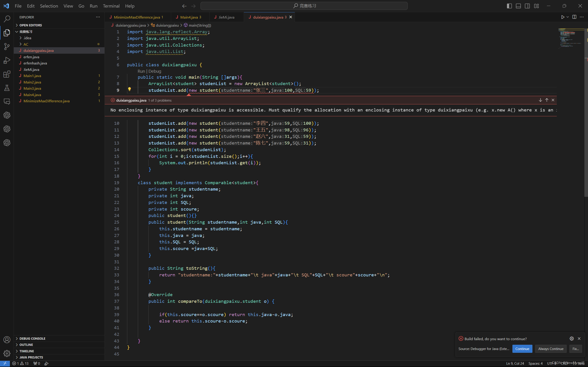Go to next problem arrow
588x367 pixels.
click(x=540, y=100)
